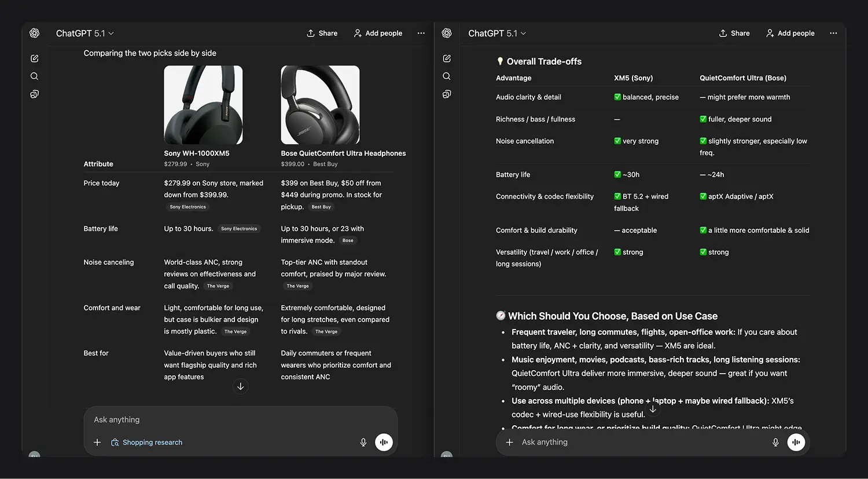Start a new chat in right window sidebar

447,58
